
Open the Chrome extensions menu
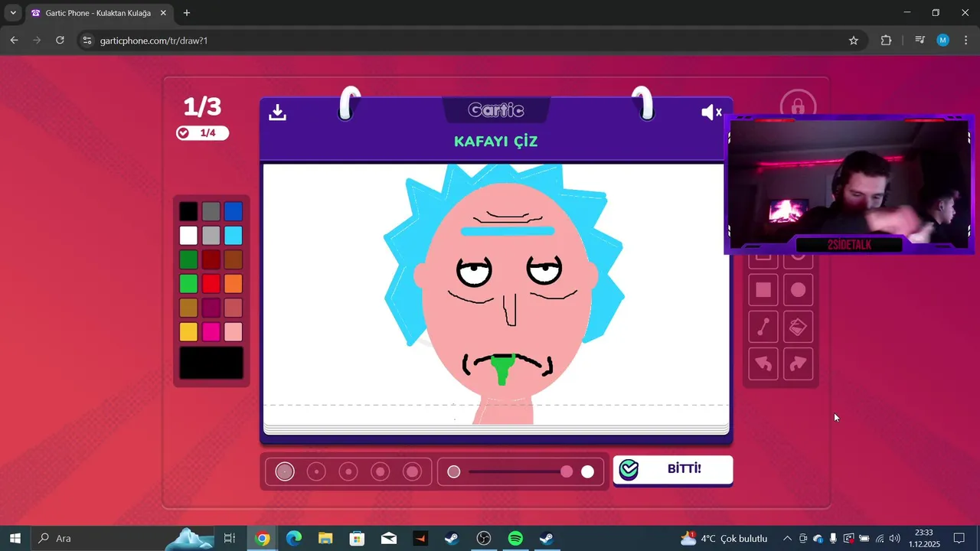886,41
